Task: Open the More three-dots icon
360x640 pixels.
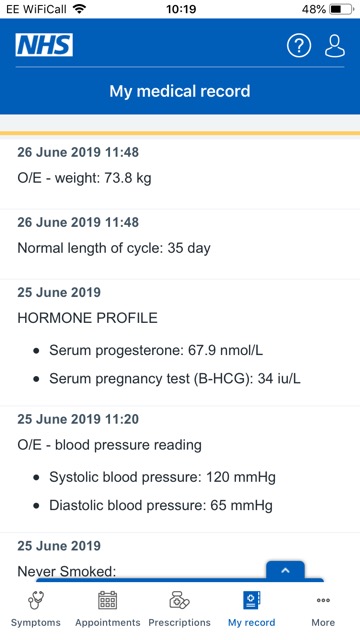Action: (x=323, y=600)
